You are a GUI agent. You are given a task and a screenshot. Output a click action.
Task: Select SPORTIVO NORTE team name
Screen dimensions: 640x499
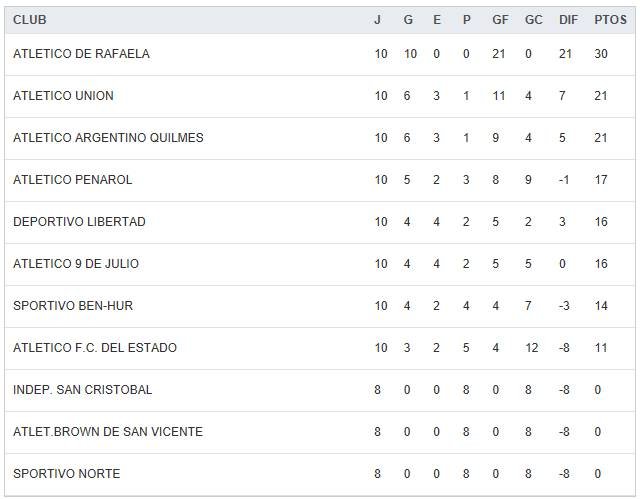pyautogui.click(x=66, y=474)
